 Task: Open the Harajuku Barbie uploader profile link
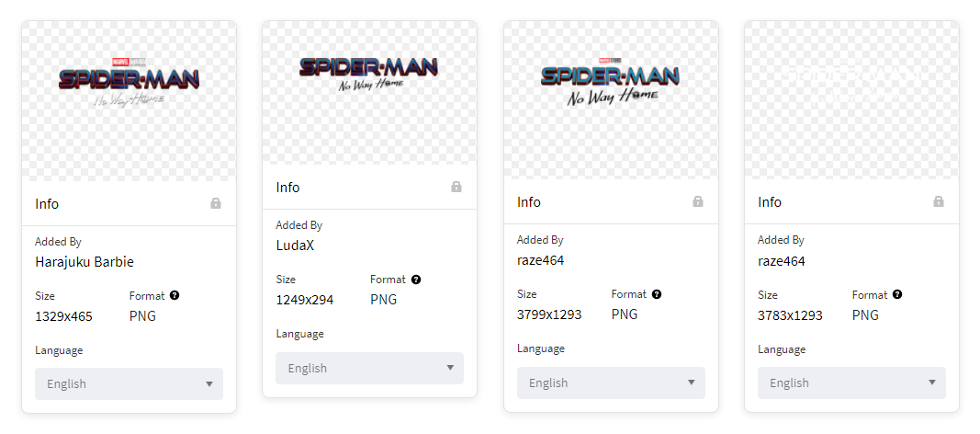click(84, 262)
